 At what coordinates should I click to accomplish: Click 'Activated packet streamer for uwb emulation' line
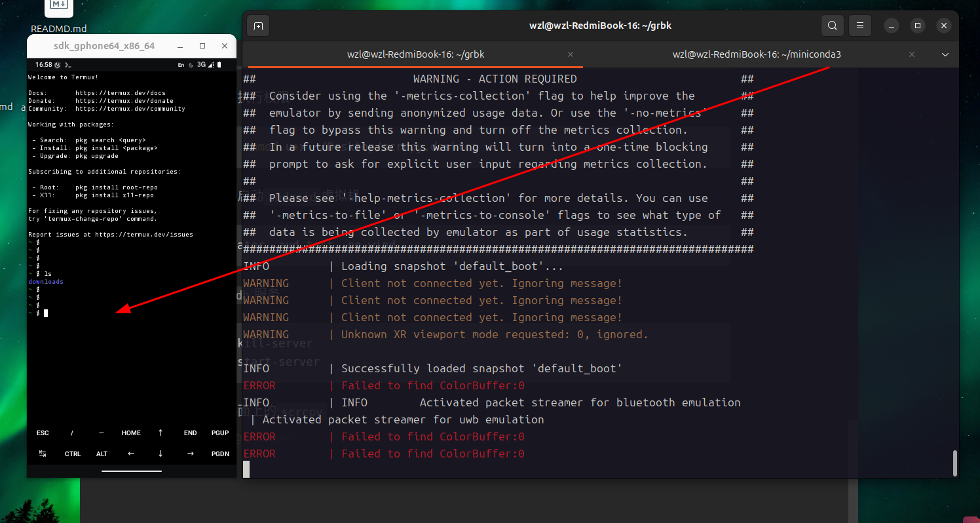point(403,419)
